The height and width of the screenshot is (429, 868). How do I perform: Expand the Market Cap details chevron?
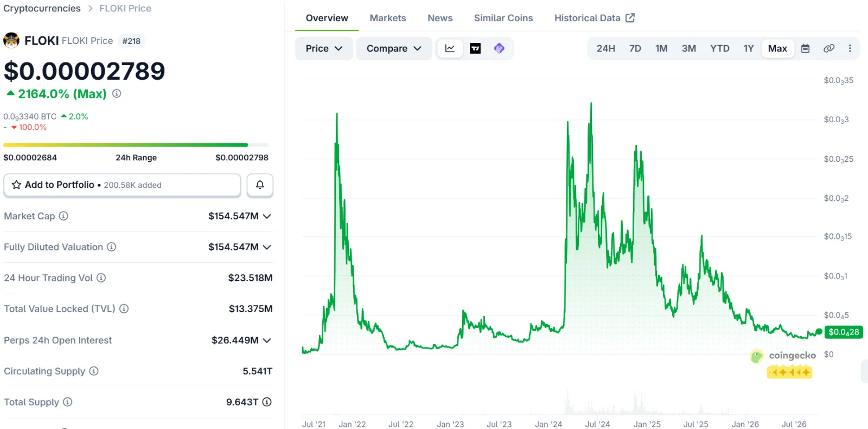(x=267, y=216)
